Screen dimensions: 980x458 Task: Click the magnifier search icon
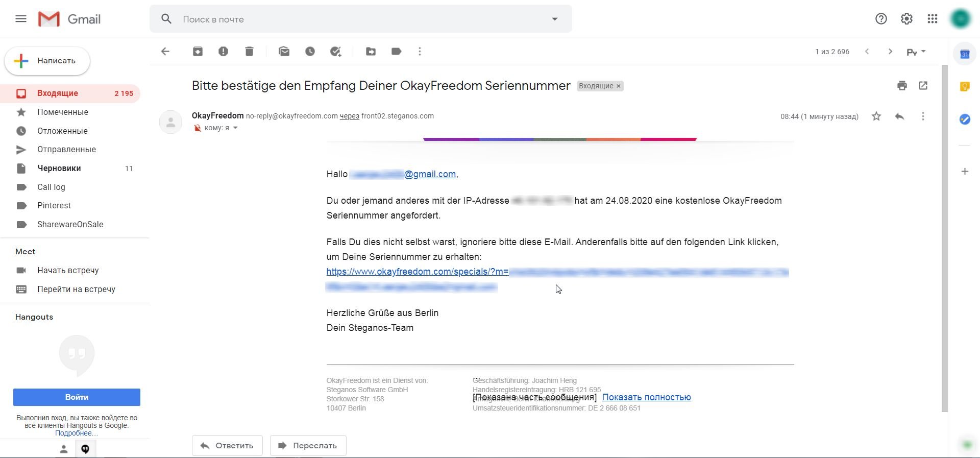pyautogui.click(x=166, y=19)
